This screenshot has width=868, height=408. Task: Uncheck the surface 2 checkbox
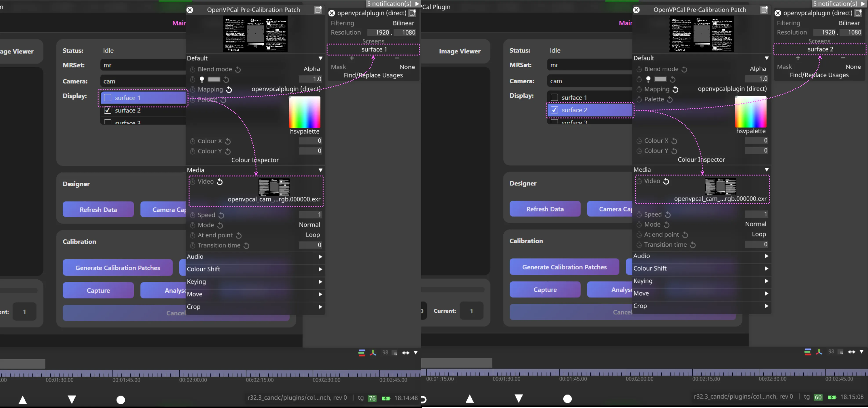click(107, 110)
